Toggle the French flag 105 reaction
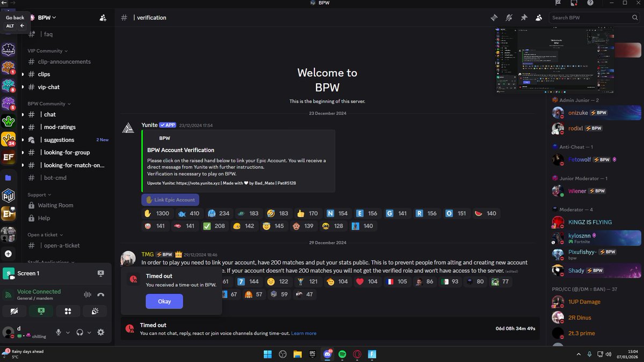The height and width of the screenshot is (362, 644). [396, 281]
